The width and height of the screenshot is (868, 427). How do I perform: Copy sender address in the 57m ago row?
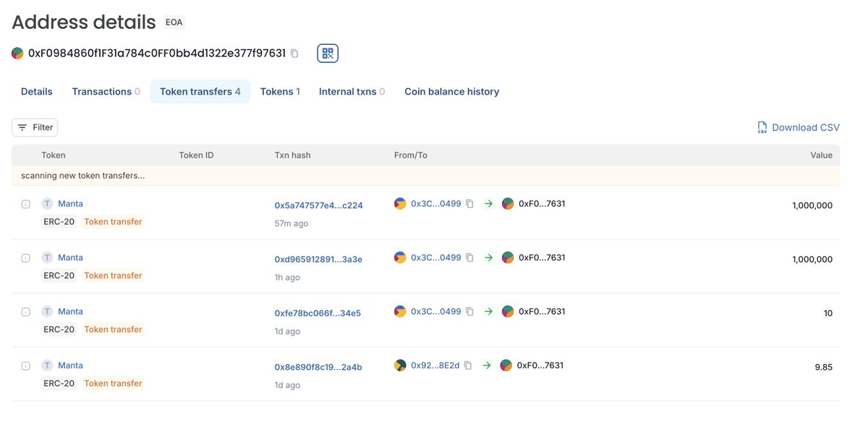click(x=469, y=204)
